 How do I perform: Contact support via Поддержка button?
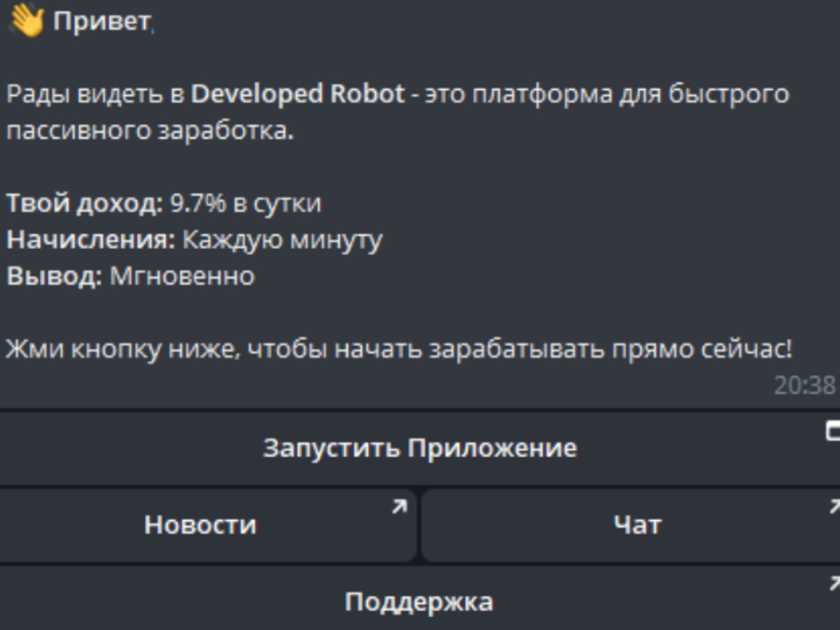tap(420, 601)
